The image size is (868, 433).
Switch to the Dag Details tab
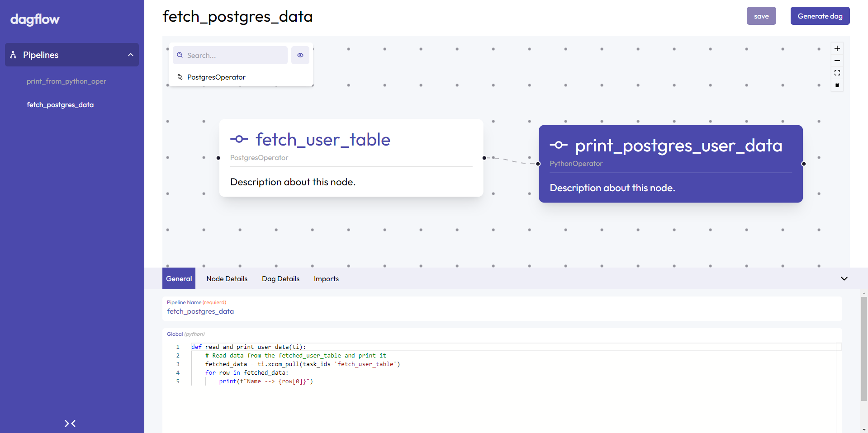click(280, 278)
